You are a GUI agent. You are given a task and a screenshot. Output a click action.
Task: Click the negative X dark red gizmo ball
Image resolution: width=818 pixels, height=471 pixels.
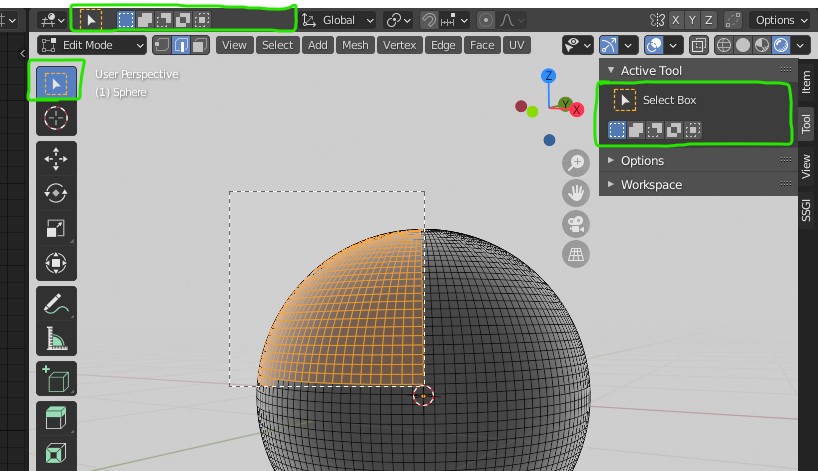(x=521, y=106)
